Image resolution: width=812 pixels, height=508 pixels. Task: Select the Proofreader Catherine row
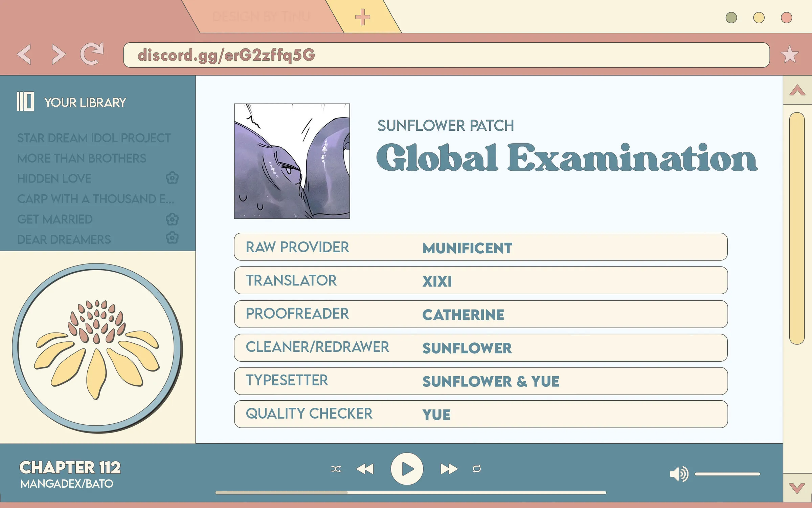click(481, 314)
